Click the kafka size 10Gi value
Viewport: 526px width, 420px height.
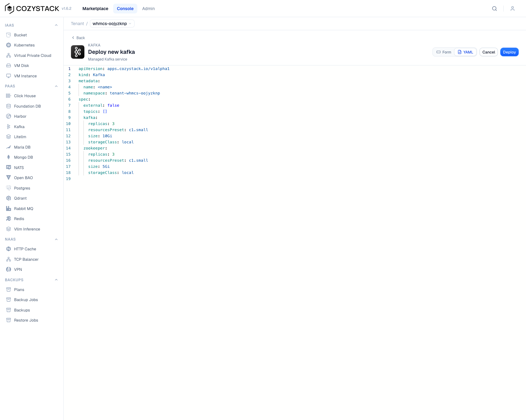(x=107, y=136)
